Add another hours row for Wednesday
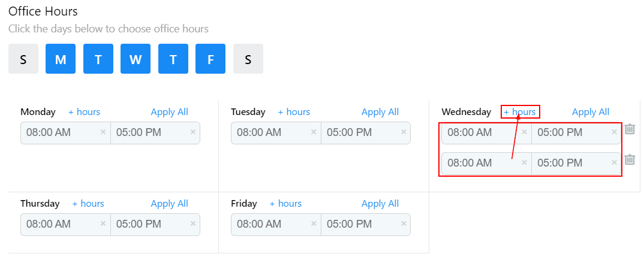 coord(520,112)
